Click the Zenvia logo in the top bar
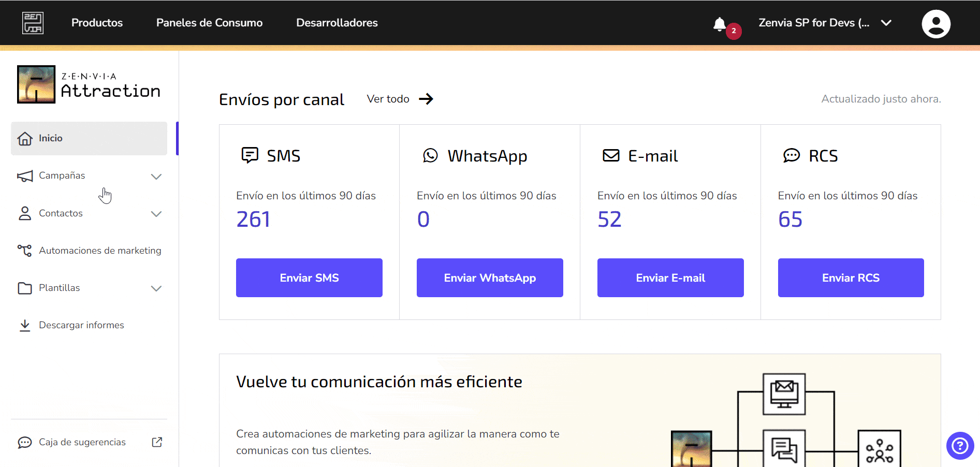This screenshot has height=467, width=980. click(32, 23)
